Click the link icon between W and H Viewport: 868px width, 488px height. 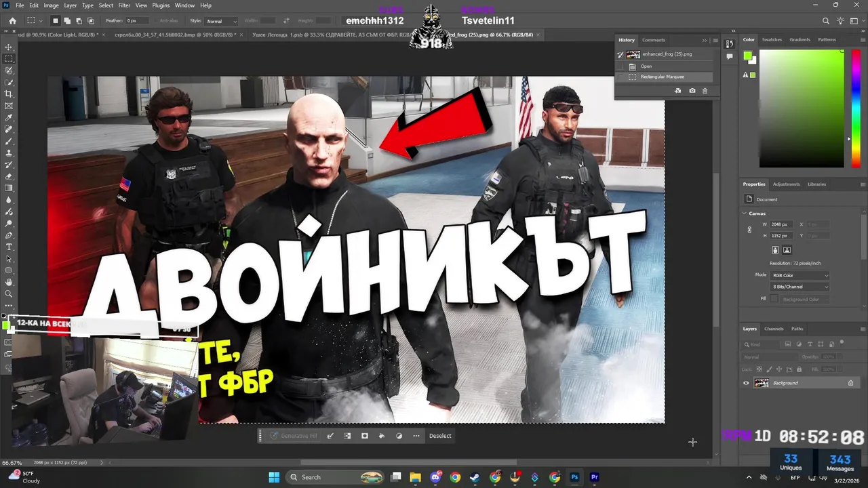(x=749, y=230)
